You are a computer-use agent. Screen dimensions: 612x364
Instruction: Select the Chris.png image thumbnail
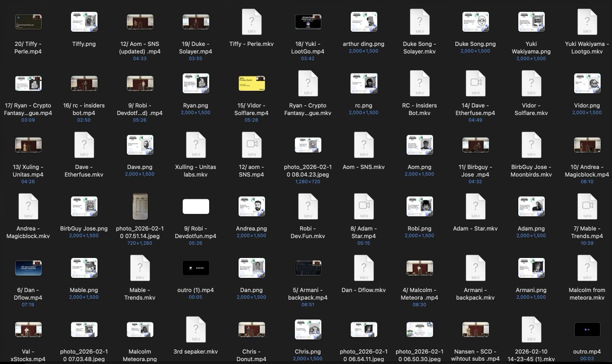(308, 330)
